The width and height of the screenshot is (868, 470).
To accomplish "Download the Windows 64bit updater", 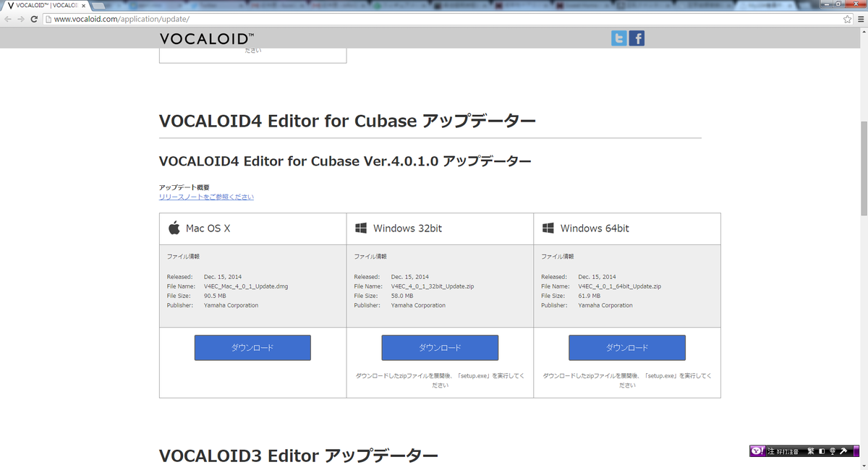I will (x=627, y=348).
